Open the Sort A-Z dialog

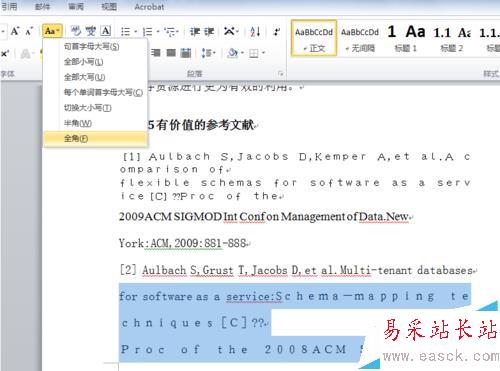tap(255, 32)
